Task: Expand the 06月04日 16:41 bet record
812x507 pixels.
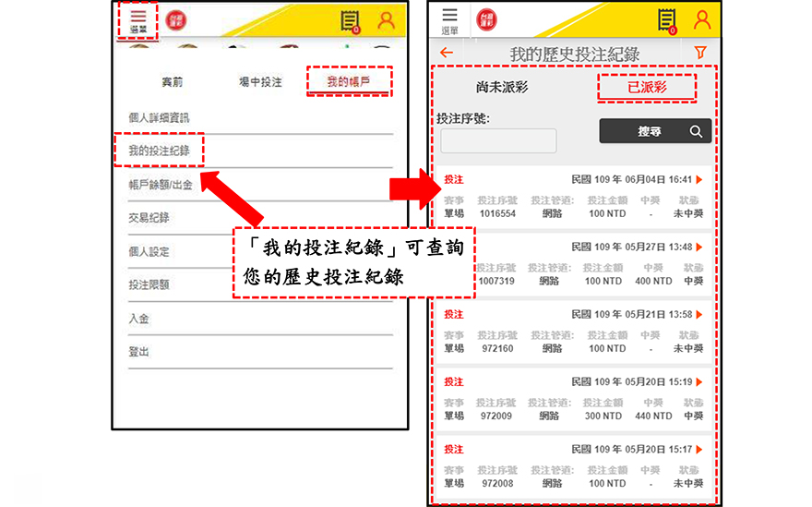Action: 699,179
